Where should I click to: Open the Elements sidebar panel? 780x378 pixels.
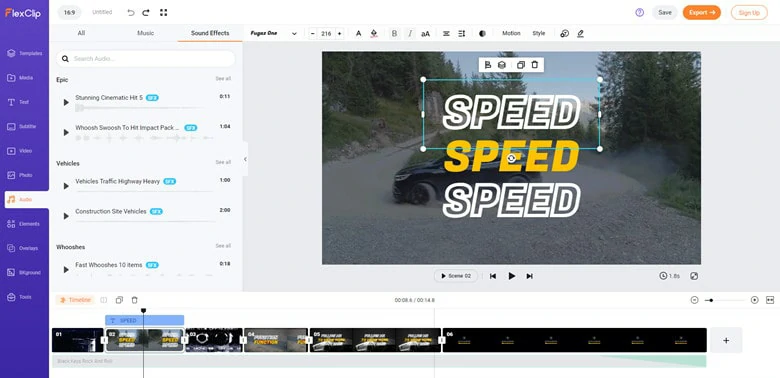point(24,224)
